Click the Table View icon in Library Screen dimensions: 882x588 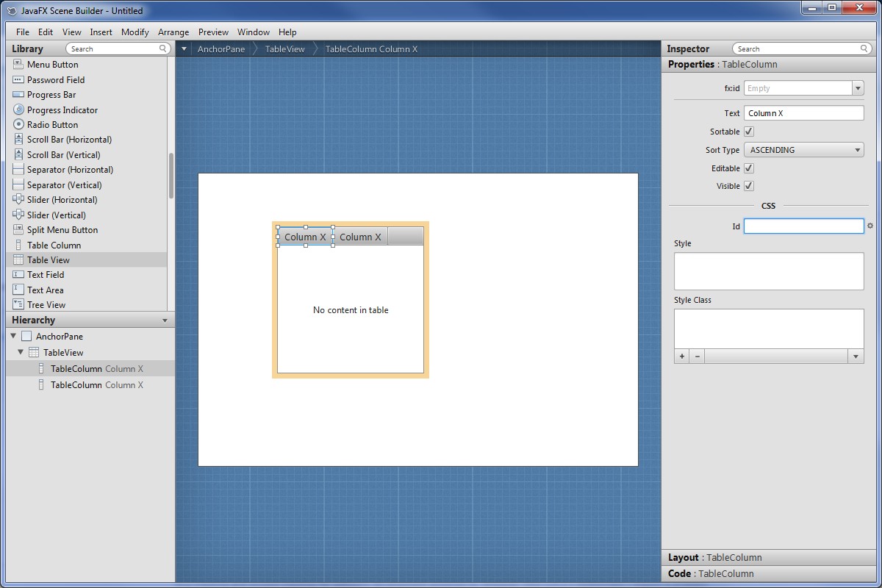click(x=18, y=259)
